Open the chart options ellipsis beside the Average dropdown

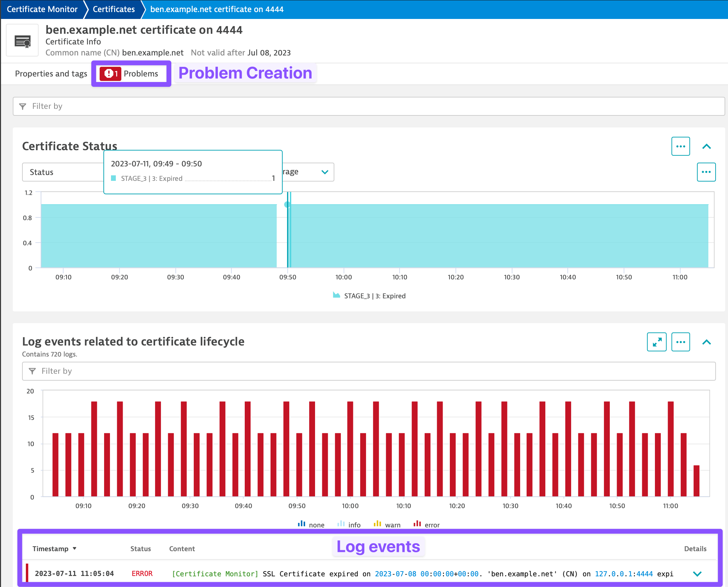706,172
